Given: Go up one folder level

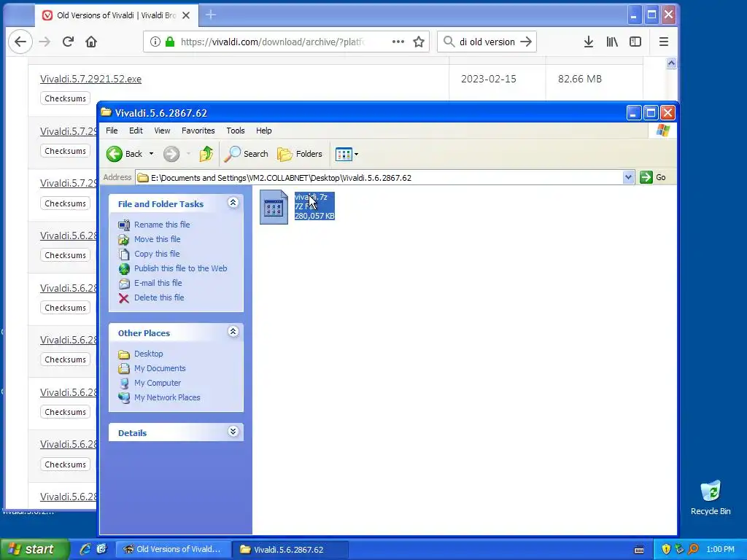Looking at the screenshot, I should (206, 154).
